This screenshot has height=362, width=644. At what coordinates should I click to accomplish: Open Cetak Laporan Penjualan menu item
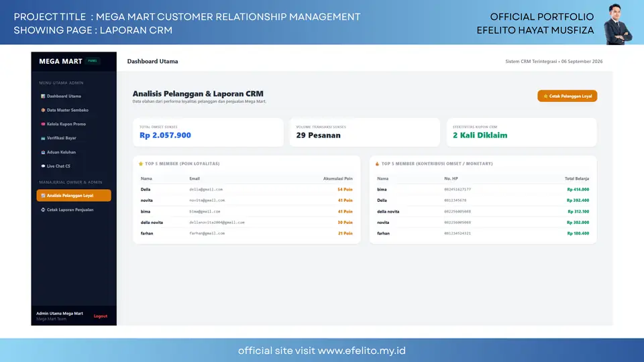click(x=74, y=210)
